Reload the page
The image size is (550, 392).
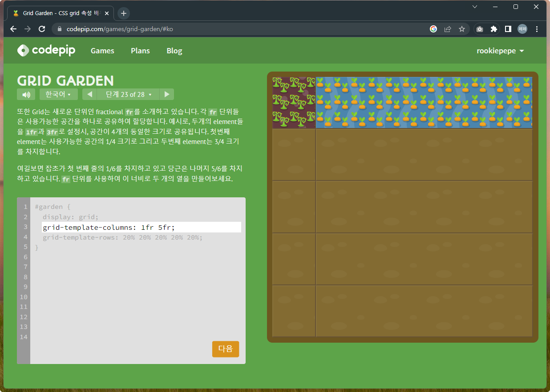(42, 29)
